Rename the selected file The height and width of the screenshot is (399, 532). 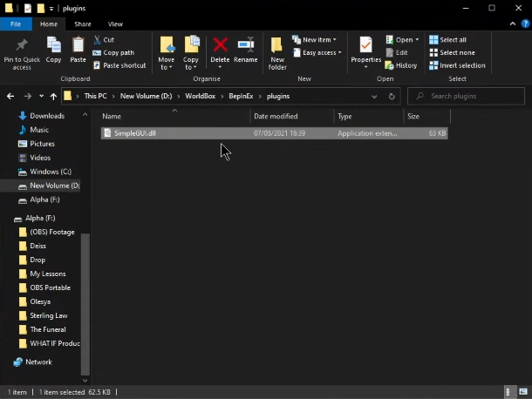246,51
